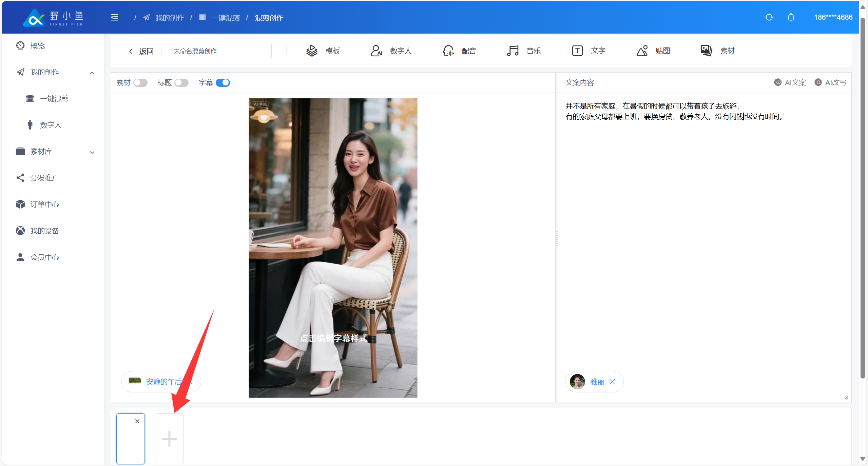868x466 pixels.
Task: Click the refresh icon in the header
Action: (769, 17)
